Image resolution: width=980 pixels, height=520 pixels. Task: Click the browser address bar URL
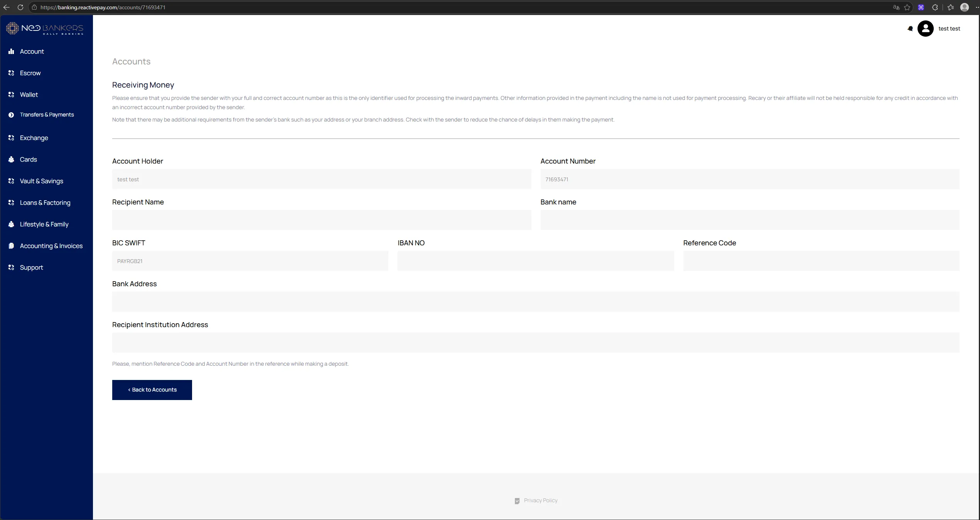[x=103, y=7]
